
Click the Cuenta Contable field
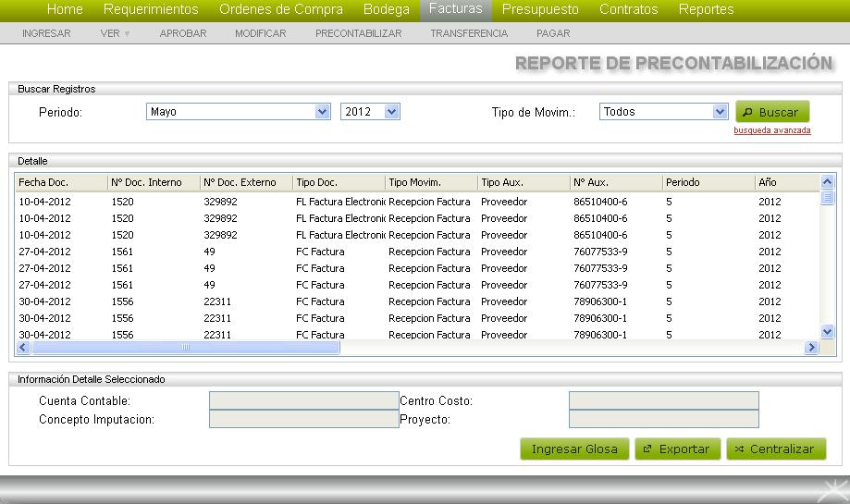[x=303, y=400]
